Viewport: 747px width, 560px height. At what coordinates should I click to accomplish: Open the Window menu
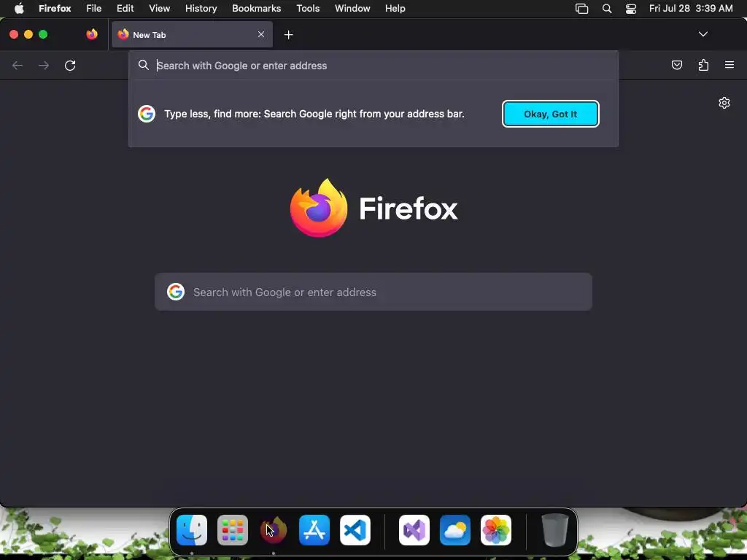[352, 9]
